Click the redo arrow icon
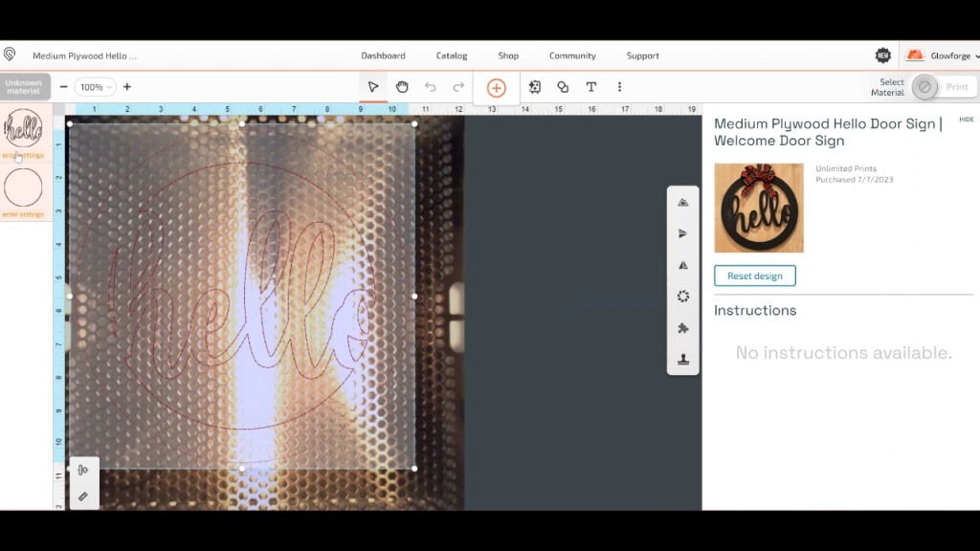The width and height of the screenshot is (980, 551). [458, 87]
